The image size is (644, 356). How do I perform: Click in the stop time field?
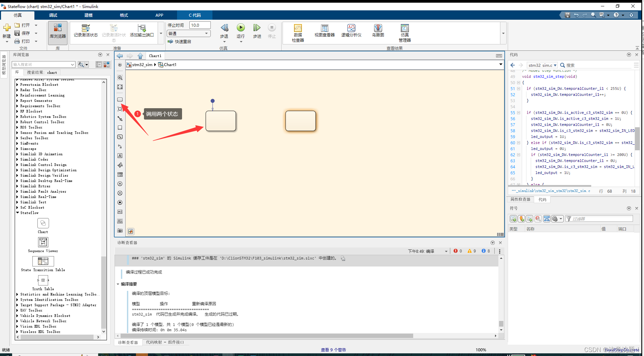point(200,25)
